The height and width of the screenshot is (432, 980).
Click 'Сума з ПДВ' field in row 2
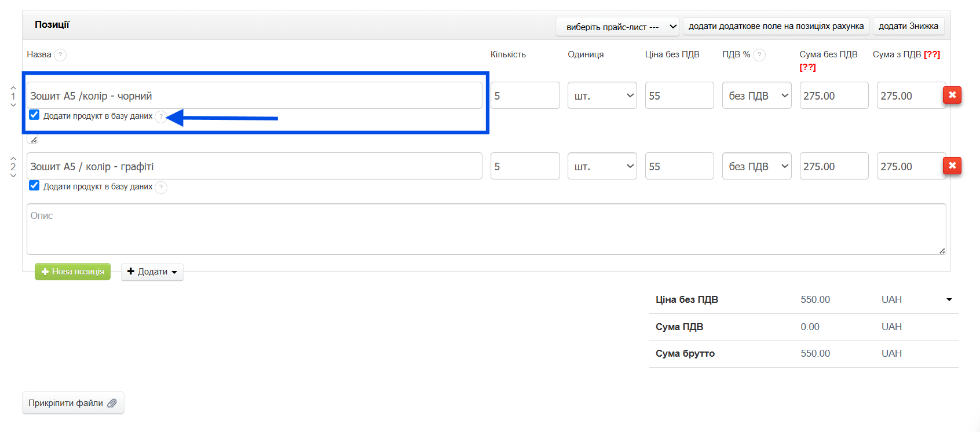click(911, 166)
